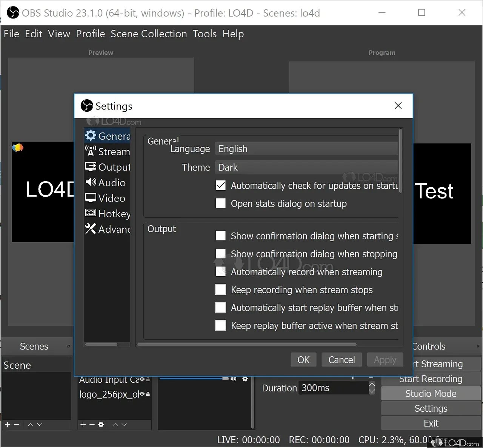Open the Profile menu
The height and width of the screenshot is (448, 483).
tap(91, 34)
